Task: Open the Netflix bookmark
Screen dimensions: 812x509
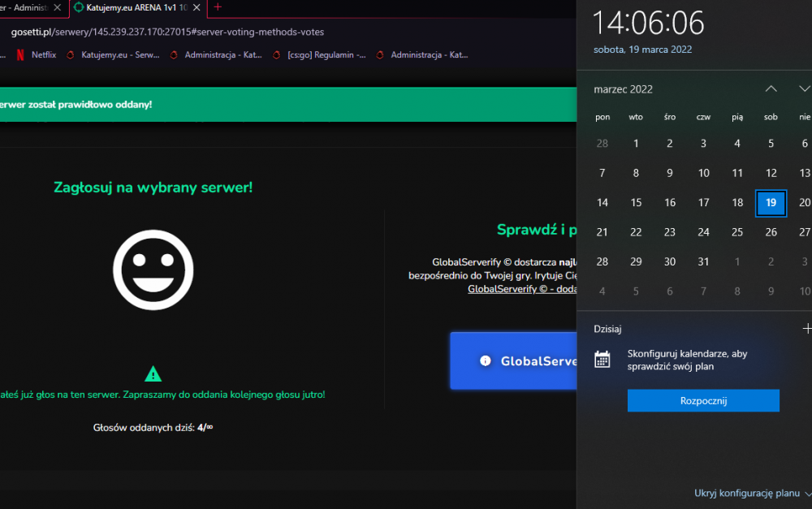Action: 37,55
